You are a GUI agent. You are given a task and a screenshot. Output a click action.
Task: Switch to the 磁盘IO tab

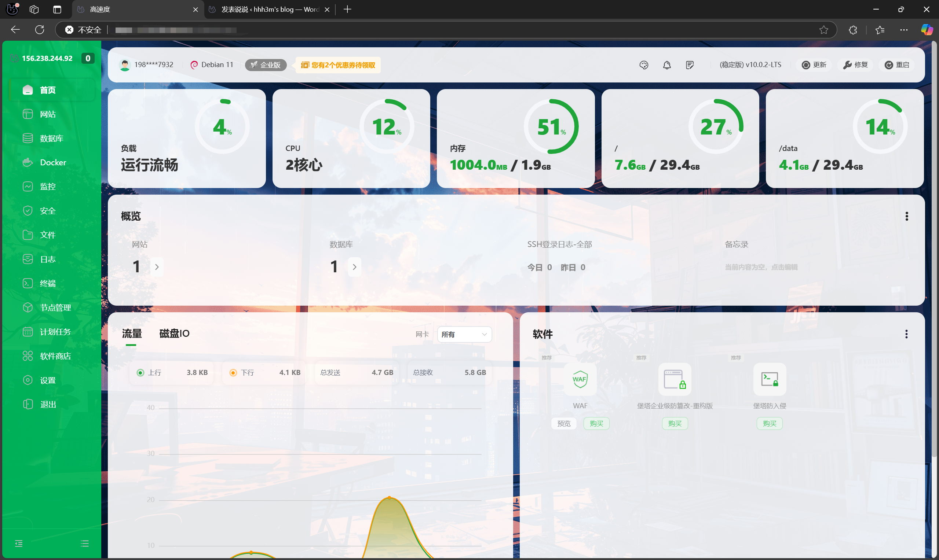click(174, 334)
